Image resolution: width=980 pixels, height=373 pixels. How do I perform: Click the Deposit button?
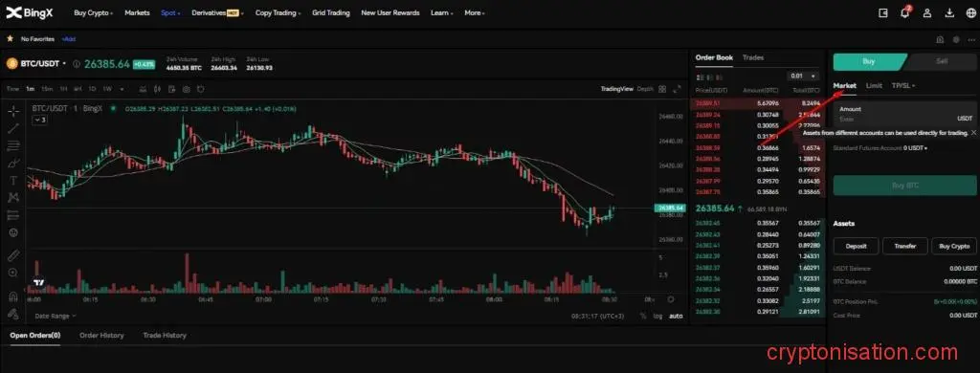(856, 246)
